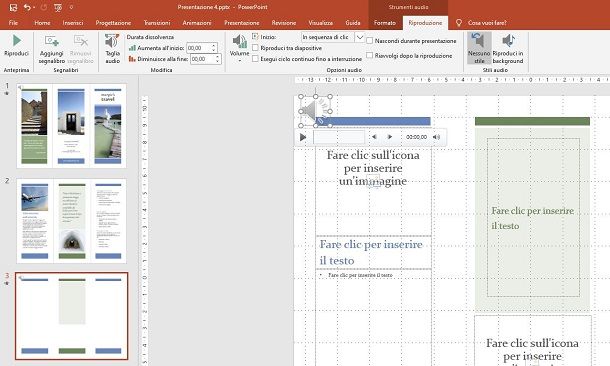Open Customize Quick Access Toolbar arrow
Image resolution: width=610 pixels, height=366 pixels.
71,7
